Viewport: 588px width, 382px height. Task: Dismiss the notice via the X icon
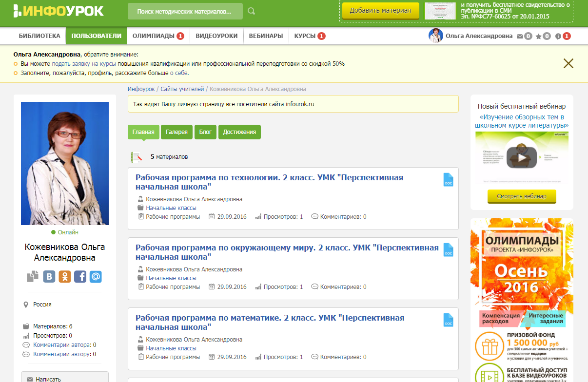point(568,63)
